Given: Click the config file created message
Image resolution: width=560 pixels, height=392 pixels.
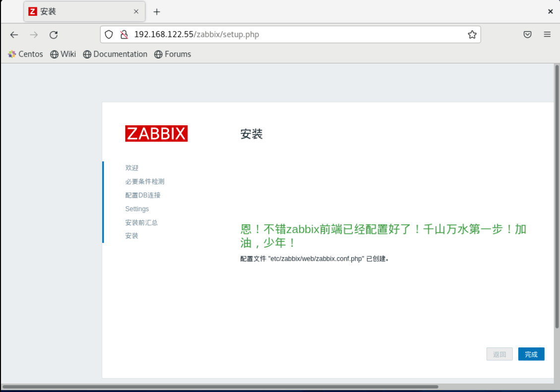Looking at the screenshot, I should [314, 259].
